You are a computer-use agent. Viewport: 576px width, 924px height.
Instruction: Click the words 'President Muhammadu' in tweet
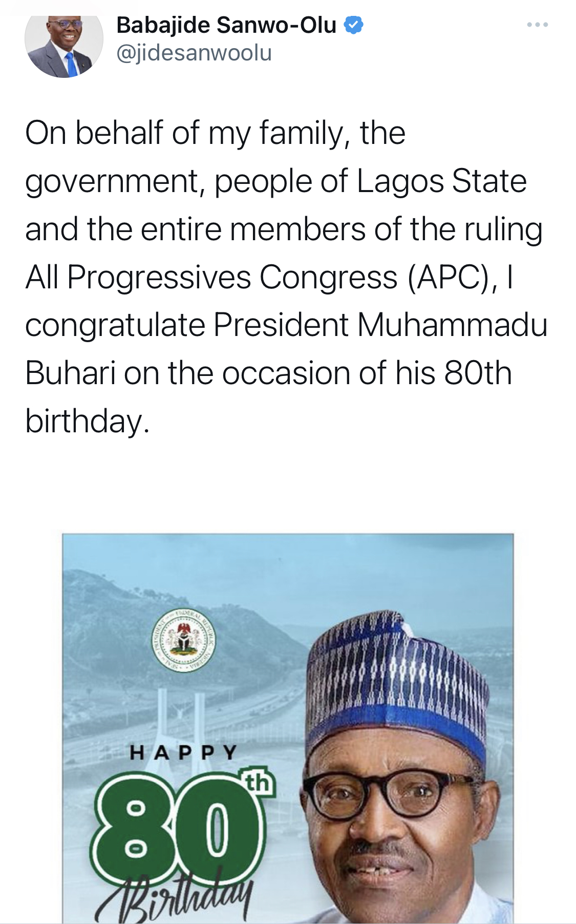[380, 325]
